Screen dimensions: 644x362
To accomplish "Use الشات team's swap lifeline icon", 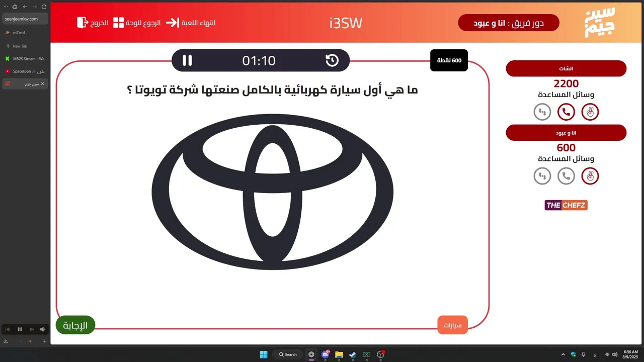I will pyautogui.click(x=542, y=112).
